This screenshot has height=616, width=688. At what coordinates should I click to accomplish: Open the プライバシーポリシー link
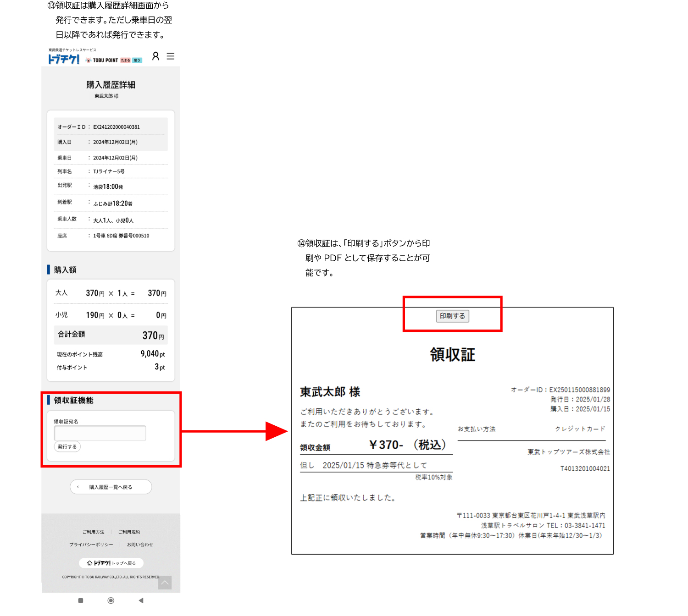click(91, 544)
